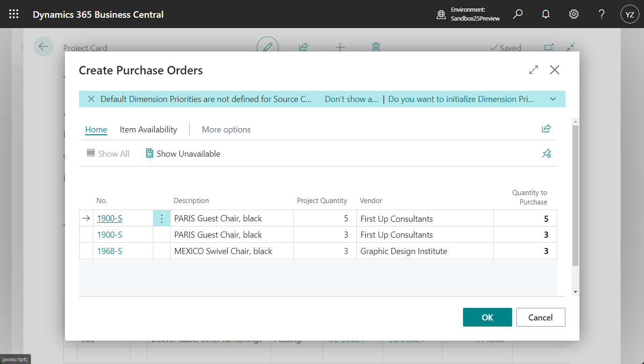
Task: Click the search magnifier icon
Action: [x=518, y=14]
